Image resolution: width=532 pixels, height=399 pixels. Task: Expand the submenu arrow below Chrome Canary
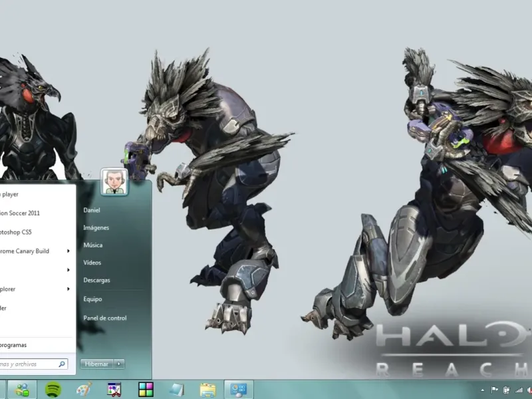click(x=68, y=270)
